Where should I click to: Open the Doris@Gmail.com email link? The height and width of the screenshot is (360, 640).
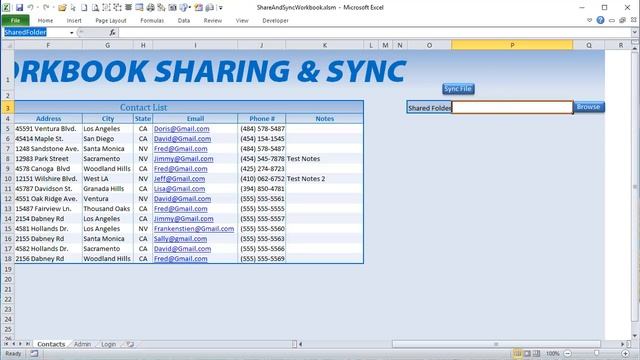[x=182, y=129]
